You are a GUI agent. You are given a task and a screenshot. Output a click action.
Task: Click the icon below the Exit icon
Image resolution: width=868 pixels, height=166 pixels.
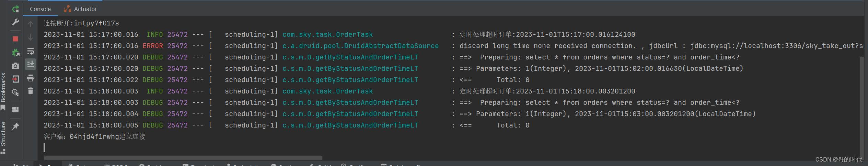tap(15, 92)
